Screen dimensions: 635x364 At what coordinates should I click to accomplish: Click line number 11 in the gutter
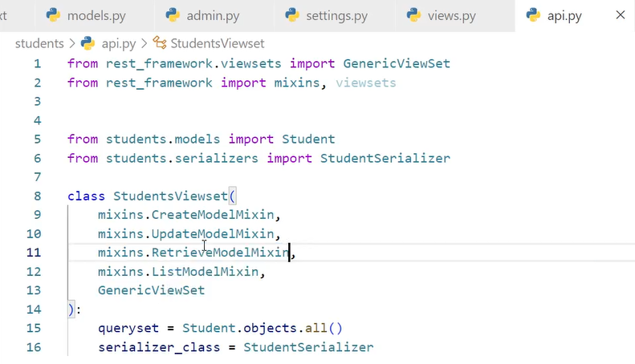pos(33,253)
